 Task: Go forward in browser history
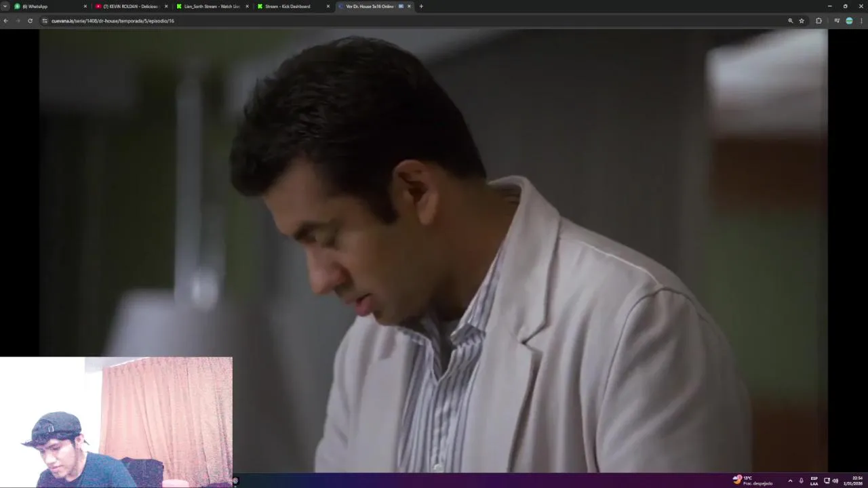point(18,21)
